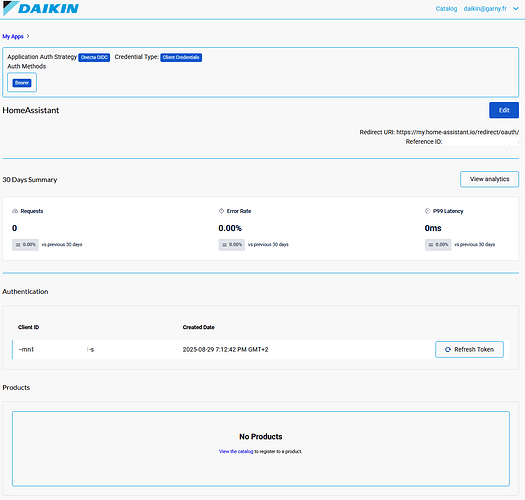This screenshot has height=500, width=525.
Task: Click the 0.00% error rate value
Action: 230,228
